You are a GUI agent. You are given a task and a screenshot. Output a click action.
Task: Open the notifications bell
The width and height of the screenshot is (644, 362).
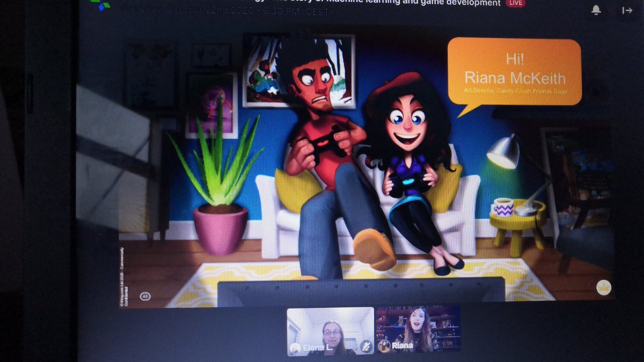[596, 10]
